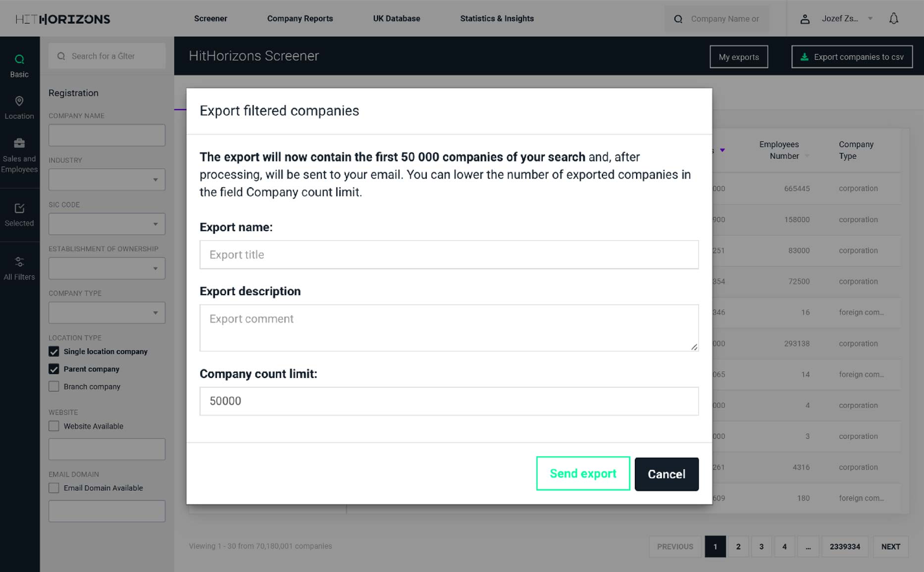
Task: Select current page 1
Action: tap(716, 547)
